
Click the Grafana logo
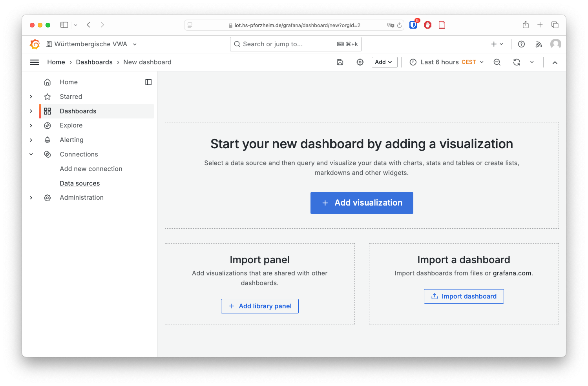(35, 44)
